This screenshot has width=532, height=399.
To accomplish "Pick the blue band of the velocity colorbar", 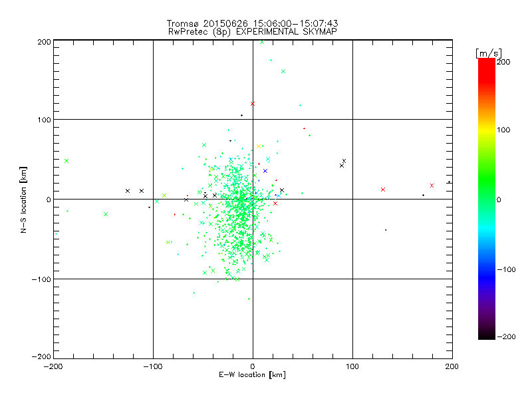I will pos(487,277).
